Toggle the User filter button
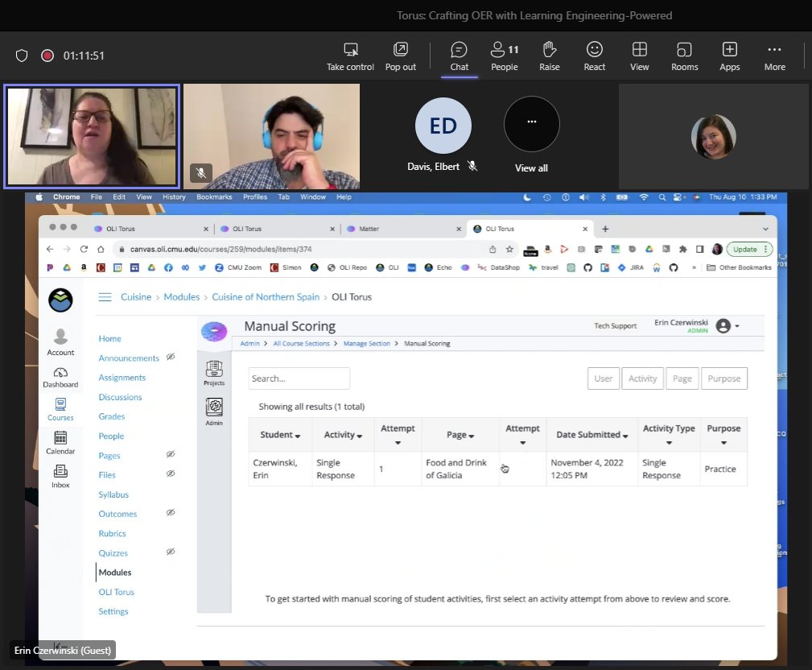The width and height of the screenshot is (812, 670). coord(604,378)
